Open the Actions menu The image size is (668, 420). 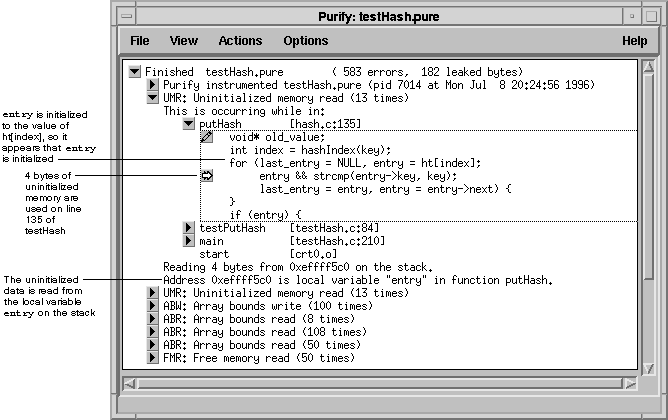coord(240,41)
